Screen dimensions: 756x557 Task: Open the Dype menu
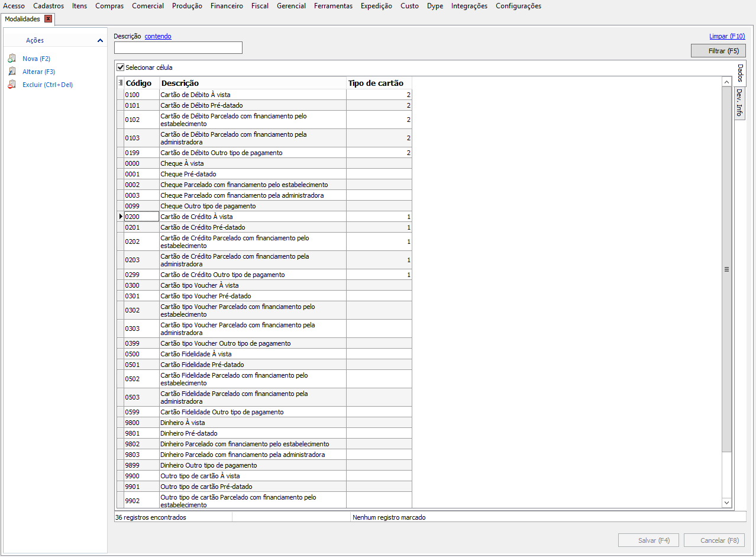[435, 6]
